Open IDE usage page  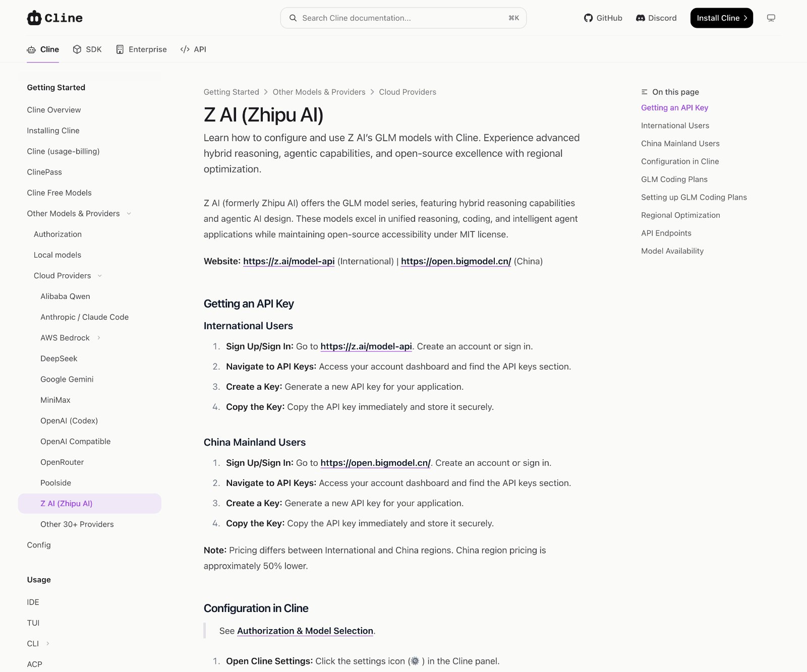tap(33, 602)
